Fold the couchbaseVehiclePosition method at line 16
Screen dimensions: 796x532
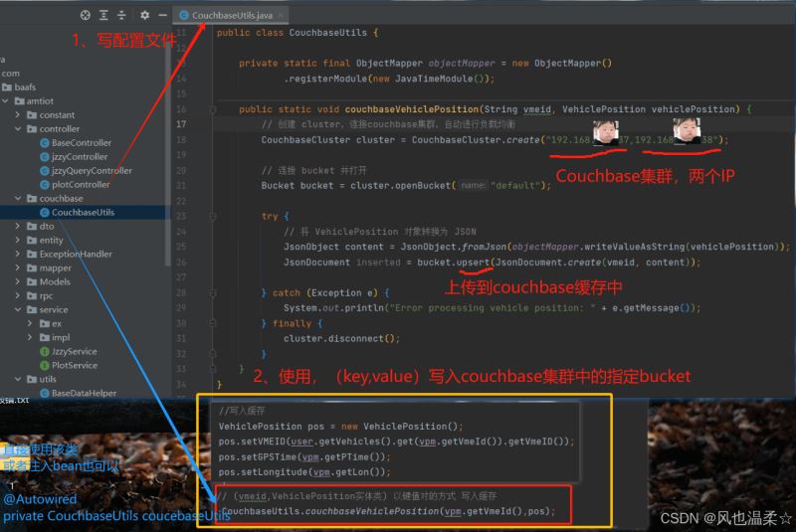[x=213, y=109]
